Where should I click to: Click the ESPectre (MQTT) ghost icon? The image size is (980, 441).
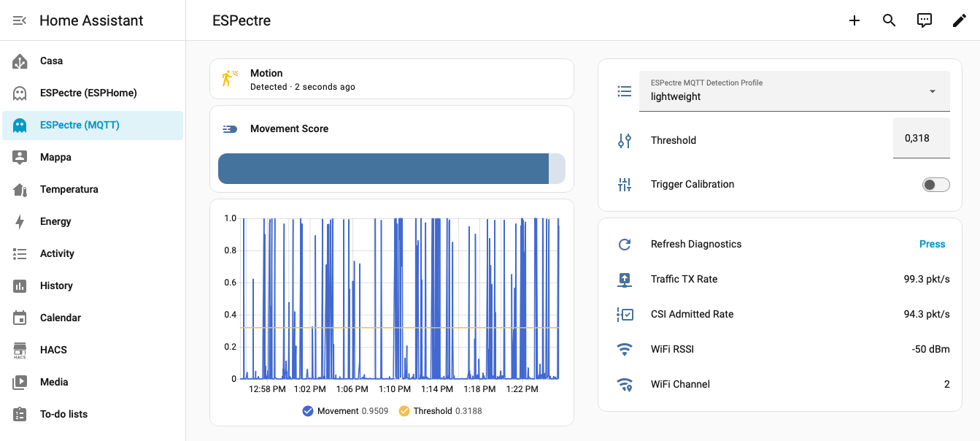pos(20,126)
